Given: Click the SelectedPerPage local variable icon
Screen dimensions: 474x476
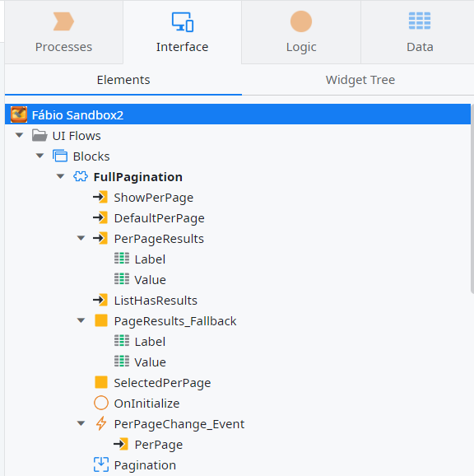Looking at the screenshot, I should [x=101, y=382].
